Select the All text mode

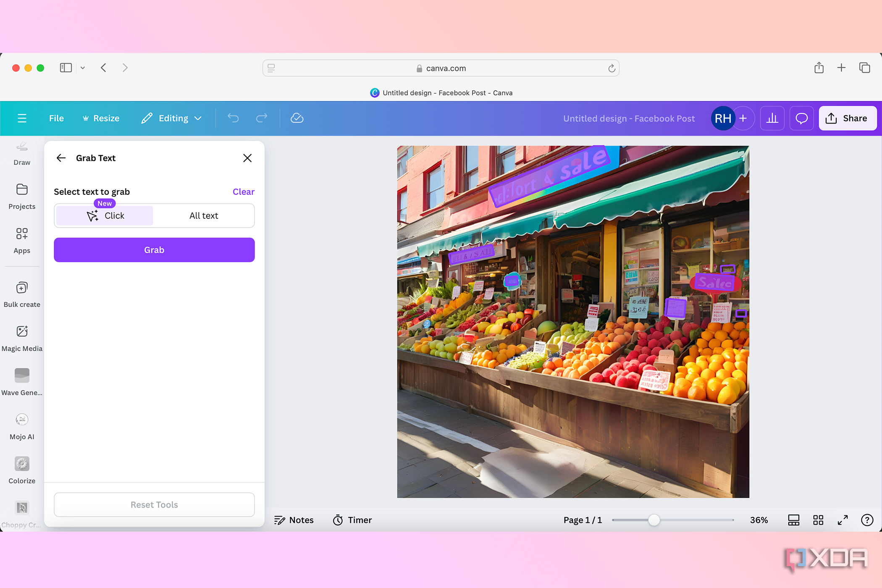tap(204, 216)
